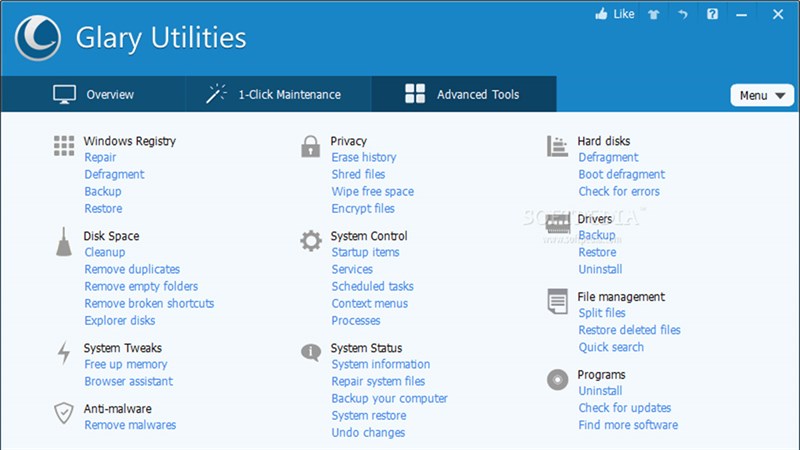Select the Advanced Tools tab
800x450 pixels.
coord(463,95)
